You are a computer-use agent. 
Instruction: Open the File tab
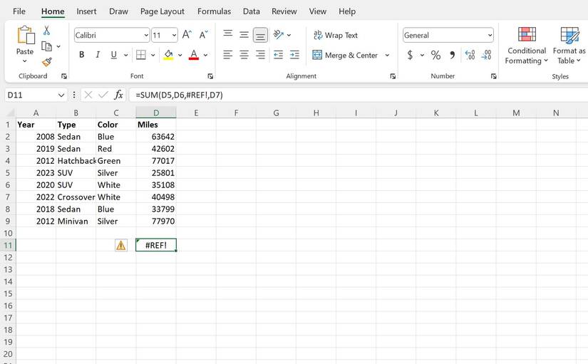(19, 11)
